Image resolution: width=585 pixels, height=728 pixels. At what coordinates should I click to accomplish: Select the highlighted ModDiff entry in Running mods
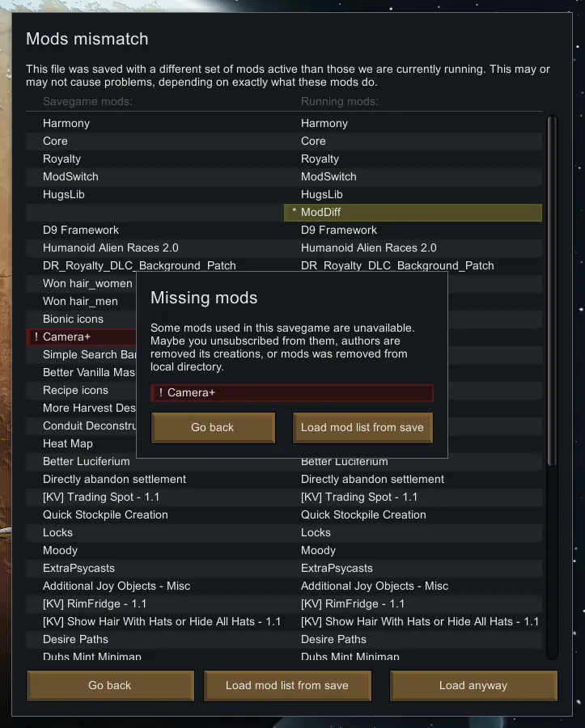tap(413, 212)
